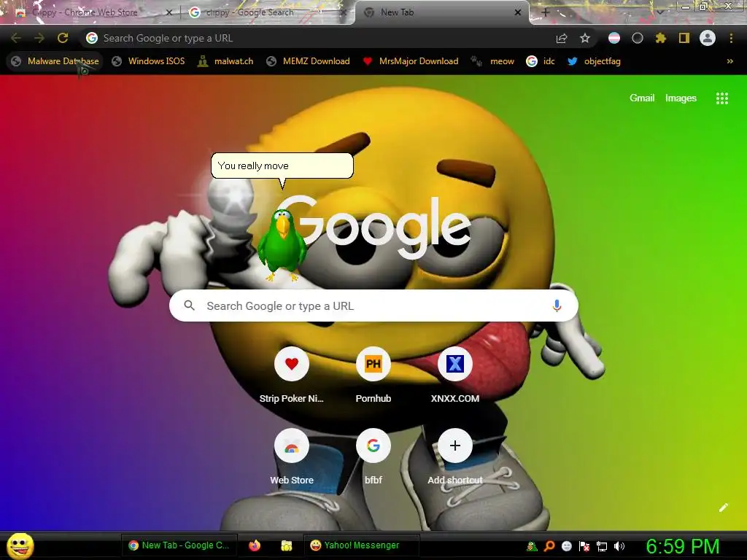The height and width of the screenshot is (560, 747).
Task: Open a new tab with the plus button
Action: pos(546,12)
